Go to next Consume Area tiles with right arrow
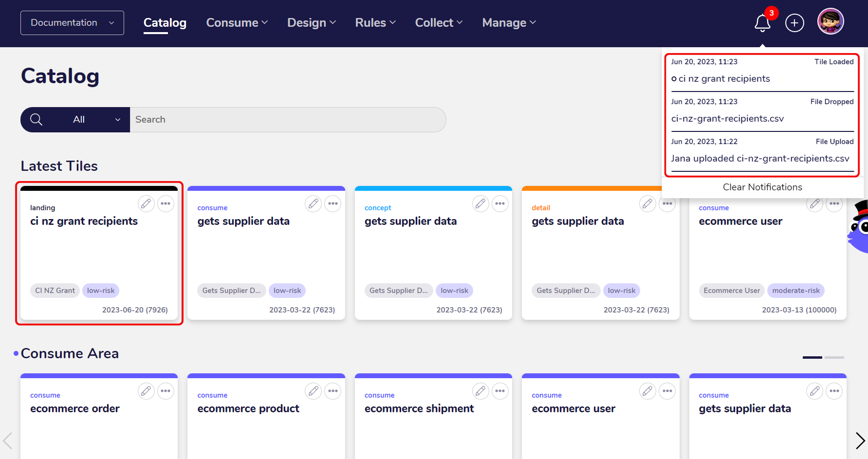This screenshot has height=459, width=868. (x=860, y=441)
